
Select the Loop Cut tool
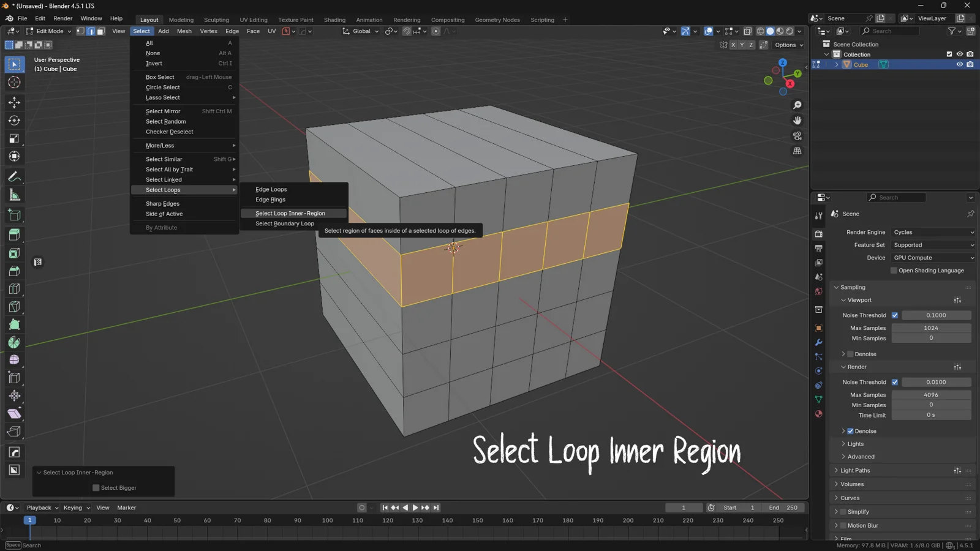(14, 289)
